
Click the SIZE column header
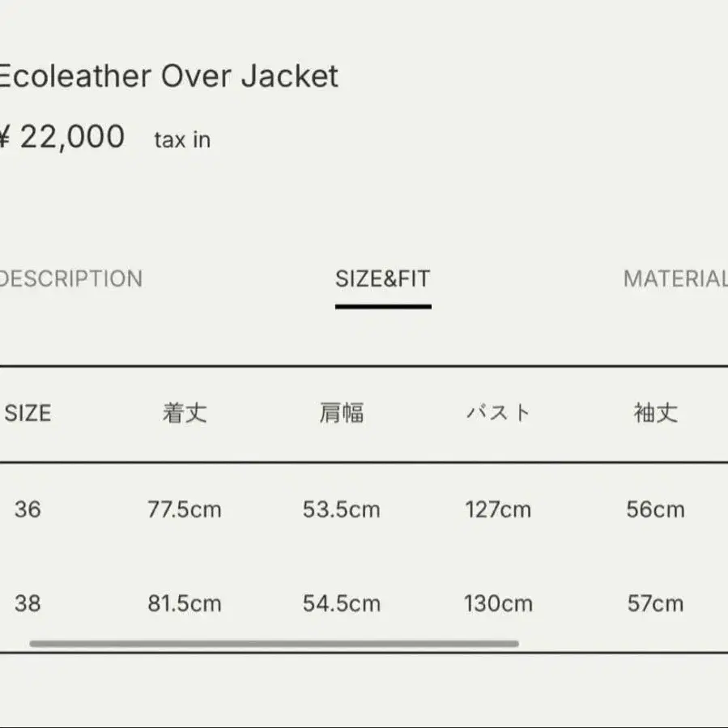point(28,414)
